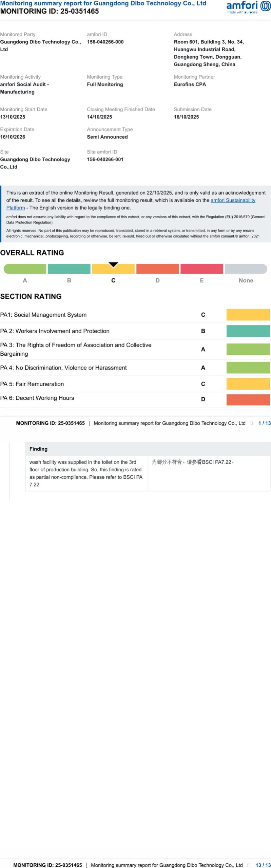Screen dimensions: 271x868
Task: Click Submission Date '16/10/2025'
Action: (x=186, y=117)
